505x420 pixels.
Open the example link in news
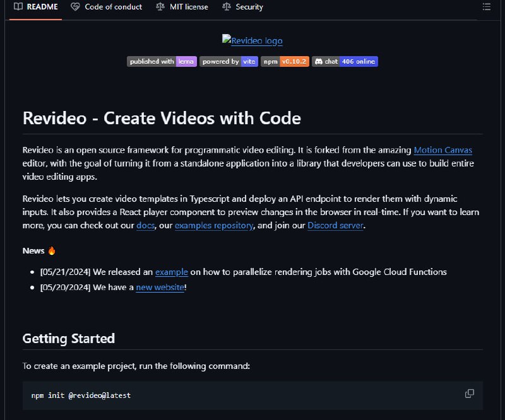(x=172, y=272)
